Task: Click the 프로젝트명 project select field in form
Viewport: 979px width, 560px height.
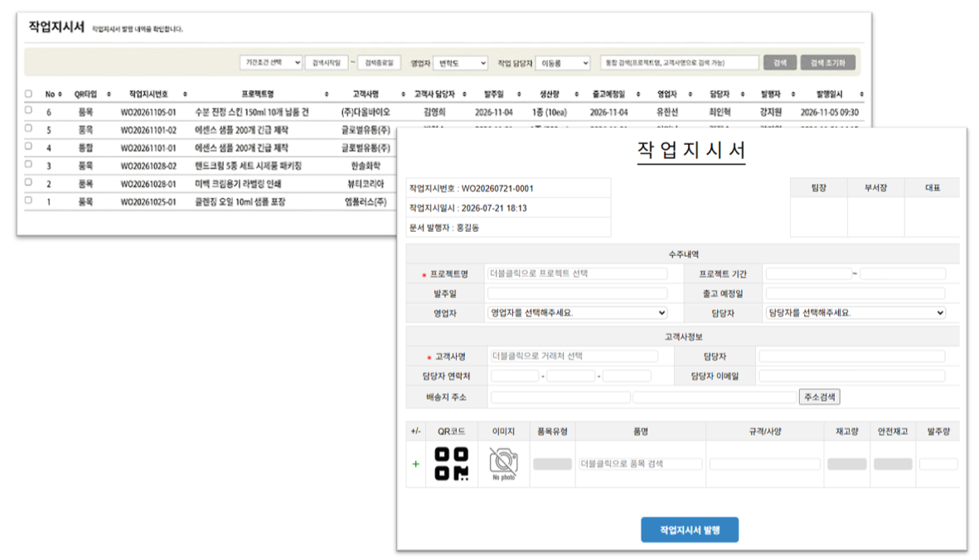Action: [x=577, y=273]
